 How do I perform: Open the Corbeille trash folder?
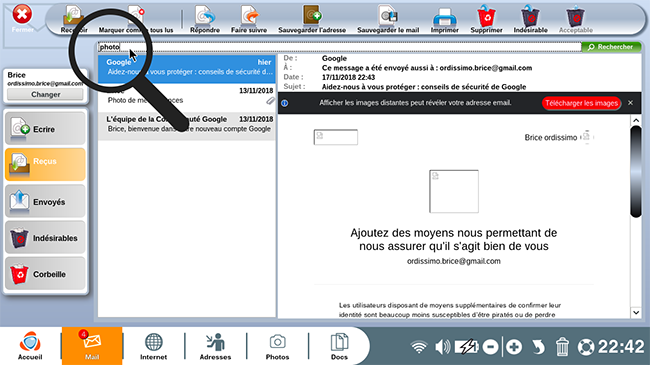[x=45, y=274]
